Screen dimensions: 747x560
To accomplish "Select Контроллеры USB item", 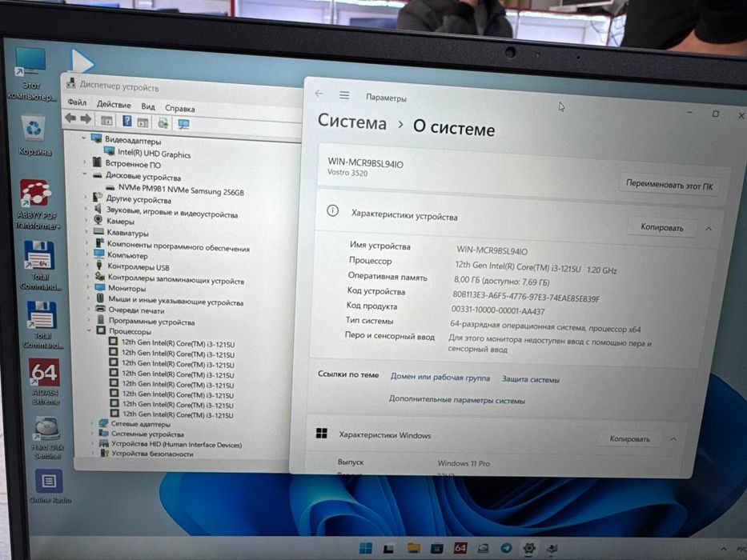I will pyautogui.click(x=139, y=266).
